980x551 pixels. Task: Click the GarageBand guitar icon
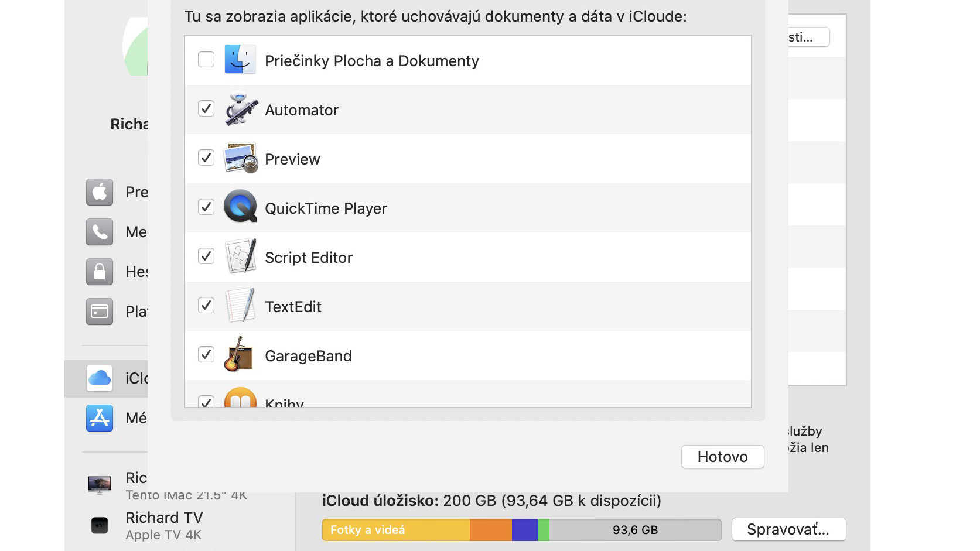(238, 354)
